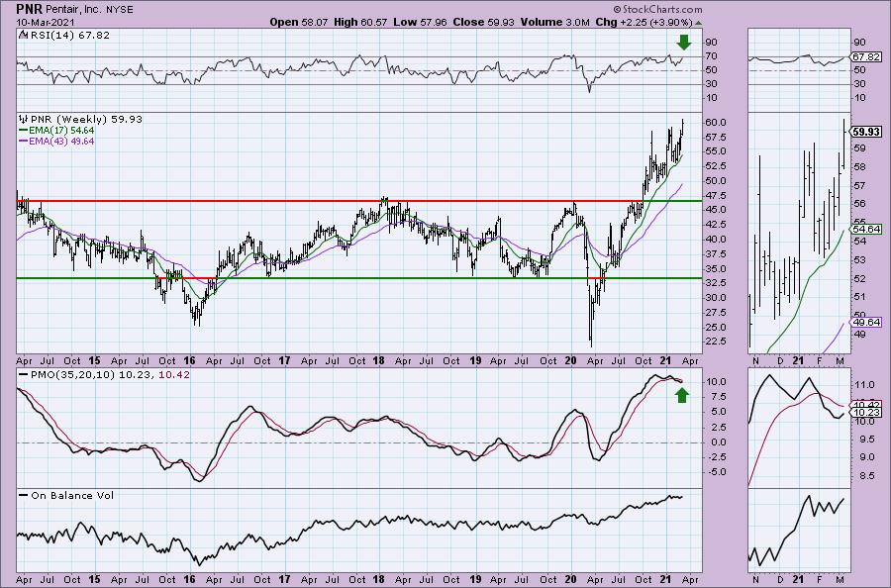Click the boxed 67.82 RSI value tag
This screenshot has height=588, width=891.
pyautogui.click(x=866, y=56)
